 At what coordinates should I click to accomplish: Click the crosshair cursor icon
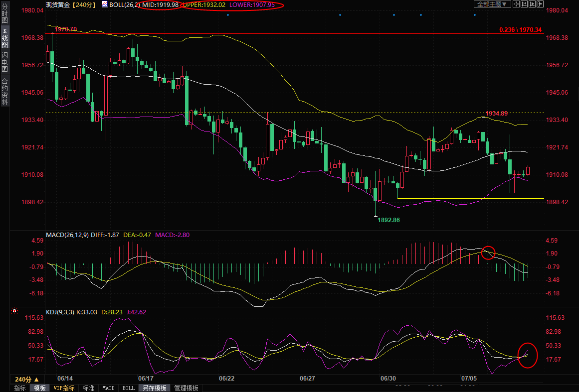[x=516, y=4]
